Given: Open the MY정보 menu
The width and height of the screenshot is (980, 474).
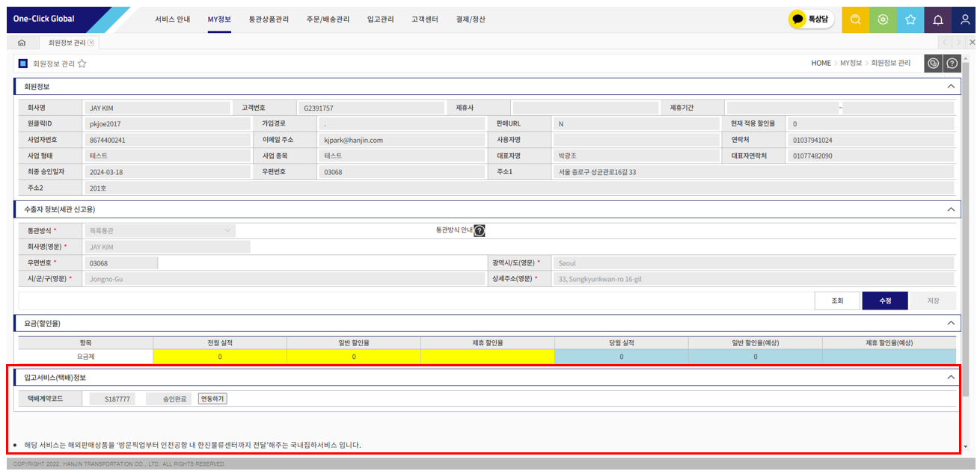Looking at the screenshot, I should click(219, 19).
